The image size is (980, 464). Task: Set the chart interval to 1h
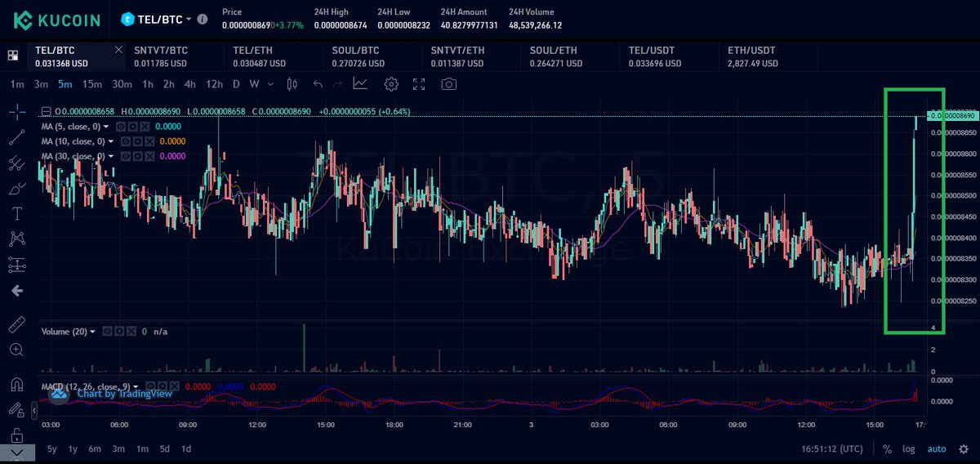click(x=147, y=83)
